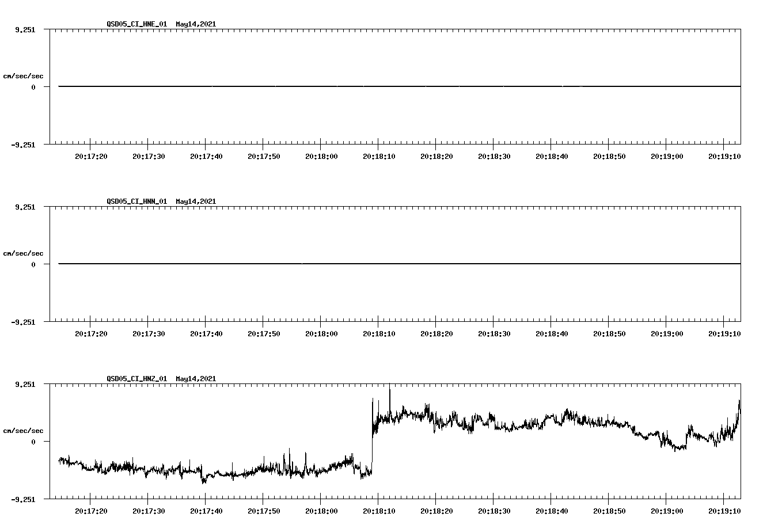Click the zero axis label of HNN plot
The width and height of the screenshot is (782, 532).
(x=33, y=264)
